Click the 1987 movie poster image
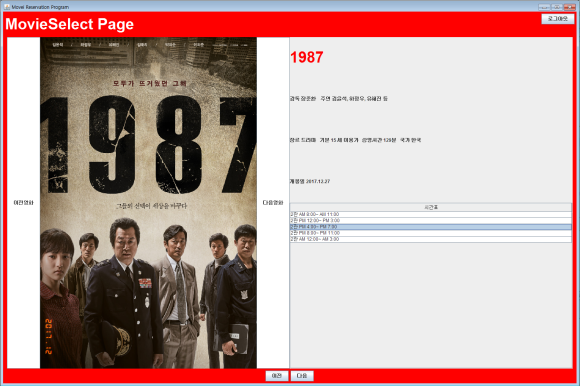The height and width of the screenshot is (386, 580). [x=148, y=203]
